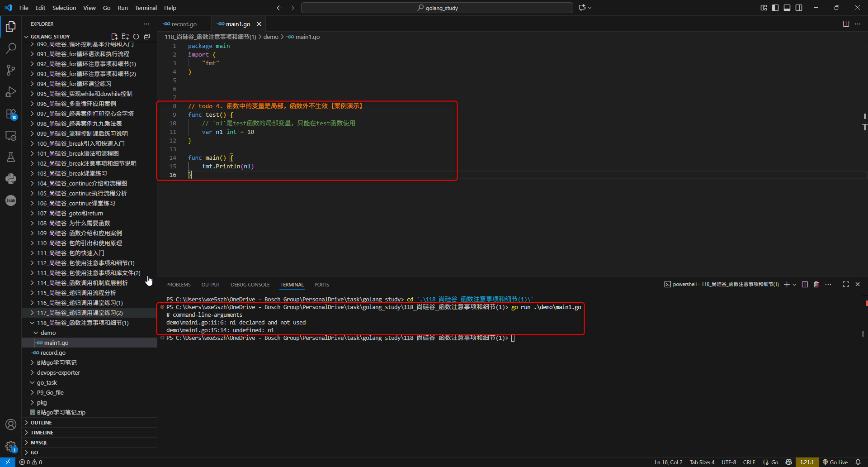Open Explorer views and more actions menu
The height and width of the screenshot is (467, 868).
point(146,24)
